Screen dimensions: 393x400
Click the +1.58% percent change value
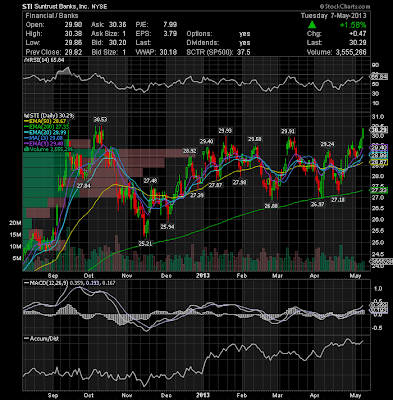353,25
